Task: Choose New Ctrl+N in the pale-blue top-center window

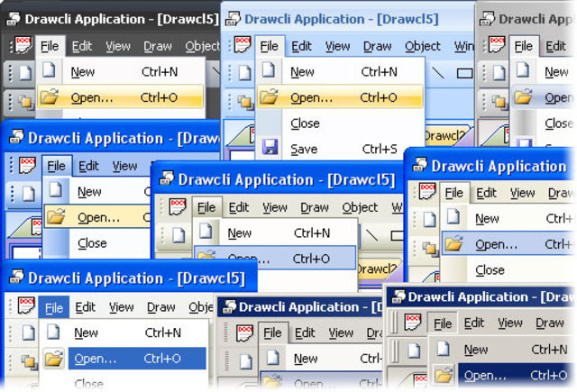Action: [340, 72]
